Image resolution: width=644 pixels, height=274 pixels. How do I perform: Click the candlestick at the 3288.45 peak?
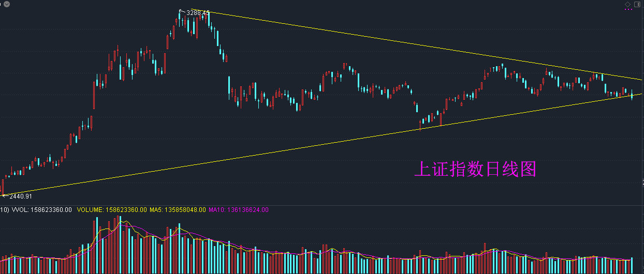180,21
